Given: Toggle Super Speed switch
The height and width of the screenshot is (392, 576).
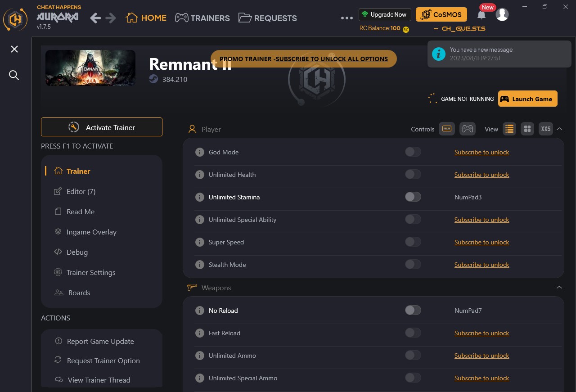Looking at the screenshot, I should (413, 242).
